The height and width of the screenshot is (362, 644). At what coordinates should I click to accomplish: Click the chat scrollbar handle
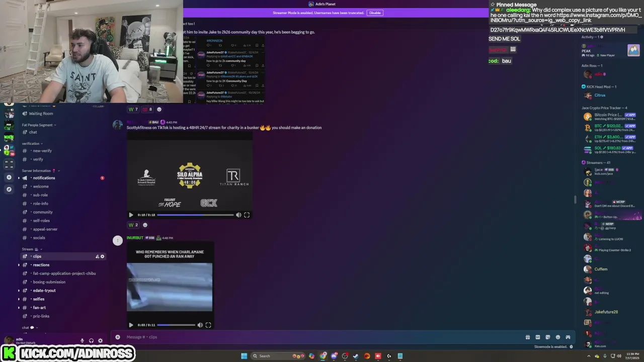pos(575,200)
